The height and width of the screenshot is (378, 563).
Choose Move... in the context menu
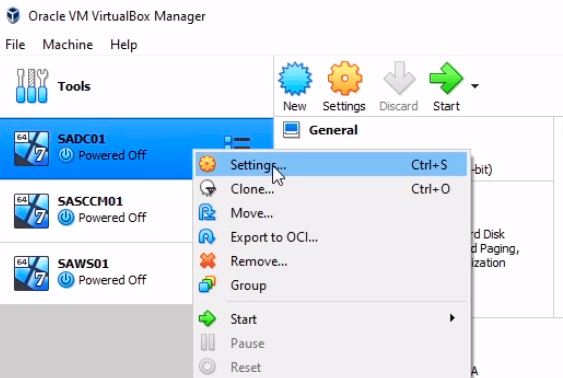click(x=331, y=213)
